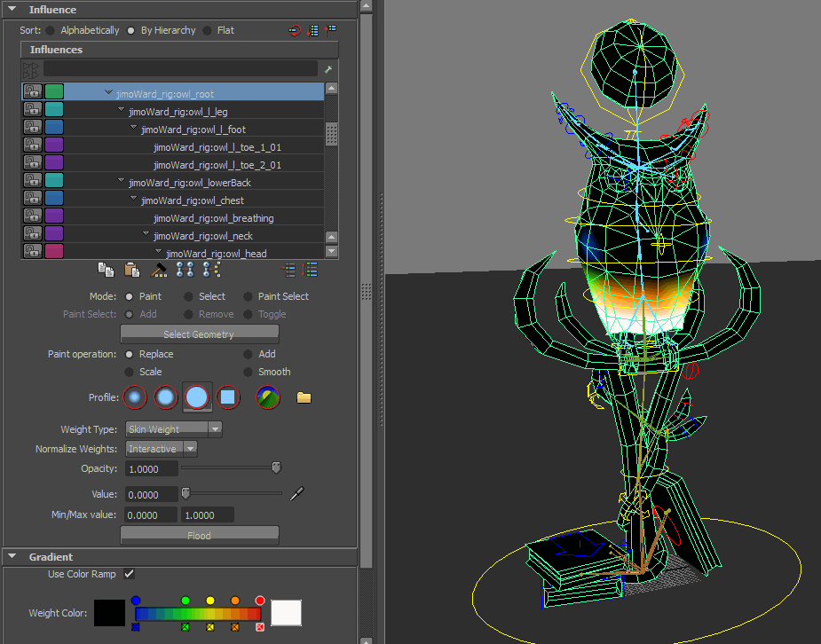Screen dimensions: 821x644
Task: Click the Opacity value field
Action: pyautogui.click(x=152, y=468)
